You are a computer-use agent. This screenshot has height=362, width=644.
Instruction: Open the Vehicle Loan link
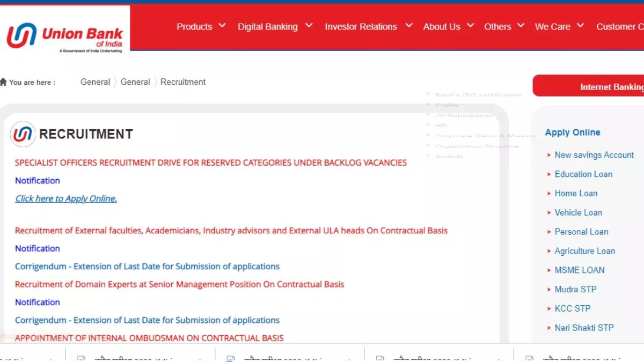pos(578,213)
